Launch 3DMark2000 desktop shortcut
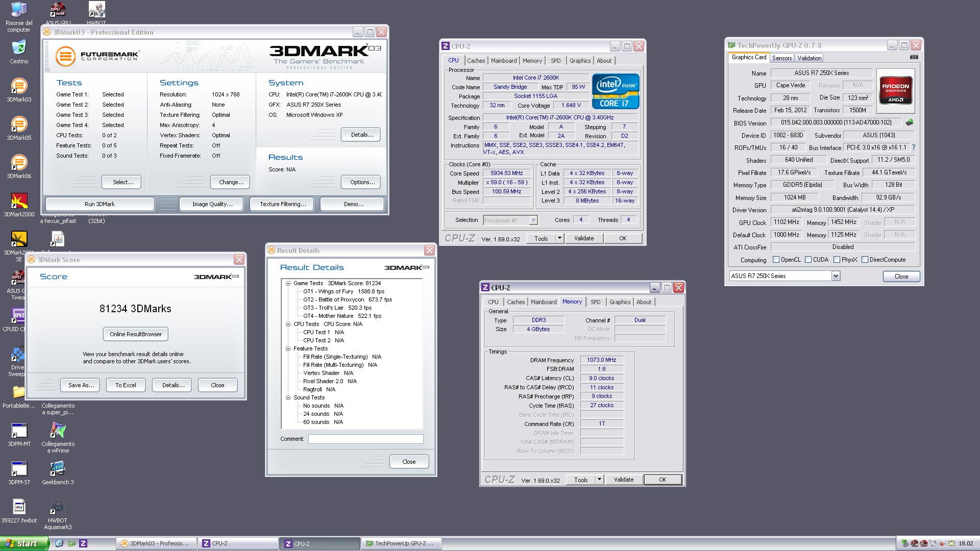 [x=19, y=205]
